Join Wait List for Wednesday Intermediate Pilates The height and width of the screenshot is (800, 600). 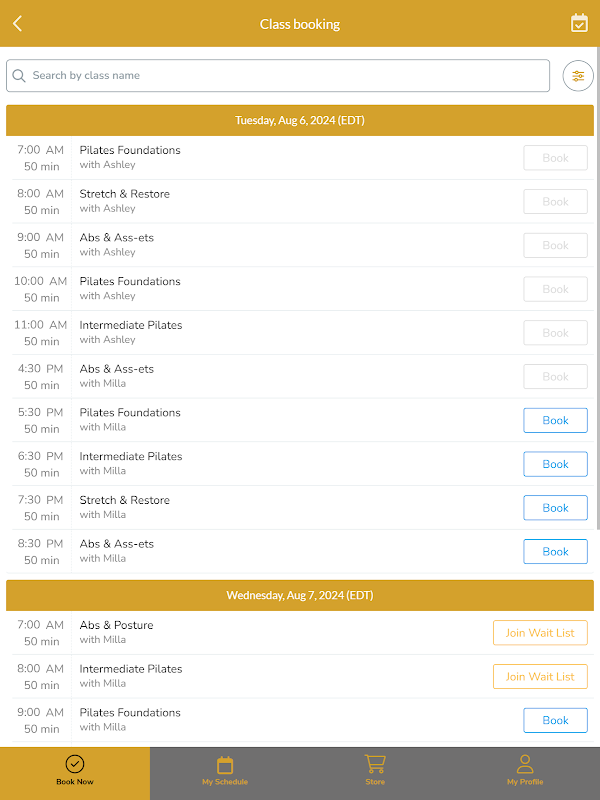click(x=540, y=677)
